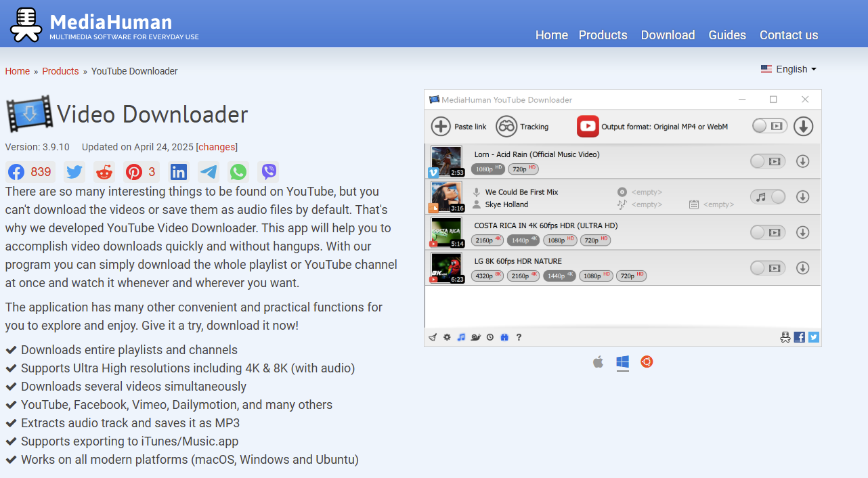Download the COSTA RICA IN 4K video
This screenshot has height=478, width=868.
pos(802,232)
